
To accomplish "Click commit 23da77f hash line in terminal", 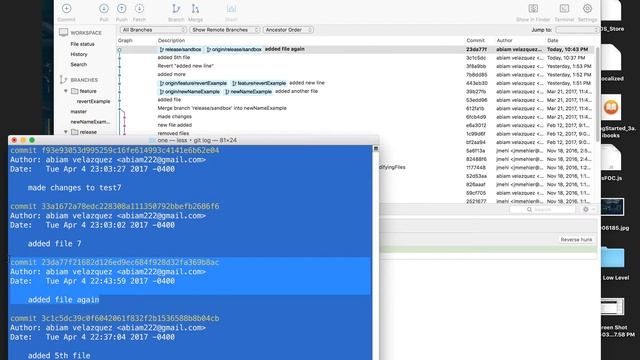I will click(x=115, y=262).
